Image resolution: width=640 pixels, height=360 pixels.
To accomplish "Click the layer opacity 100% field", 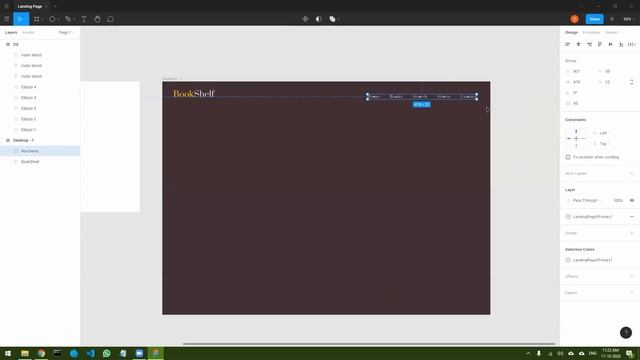I will pyautogui.click(x=618, y=200).
